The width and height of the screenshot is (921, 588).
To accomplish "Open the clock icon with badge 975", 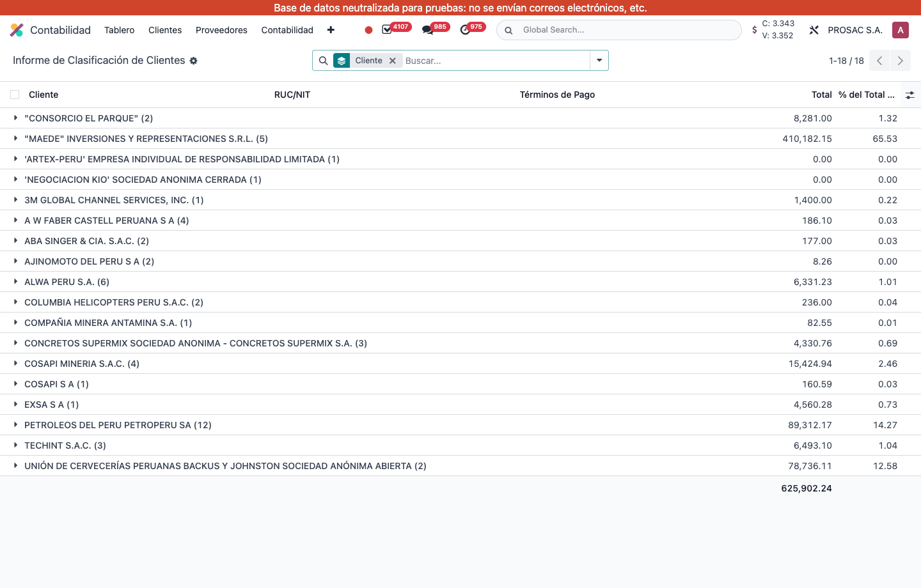I will (465, 30).
